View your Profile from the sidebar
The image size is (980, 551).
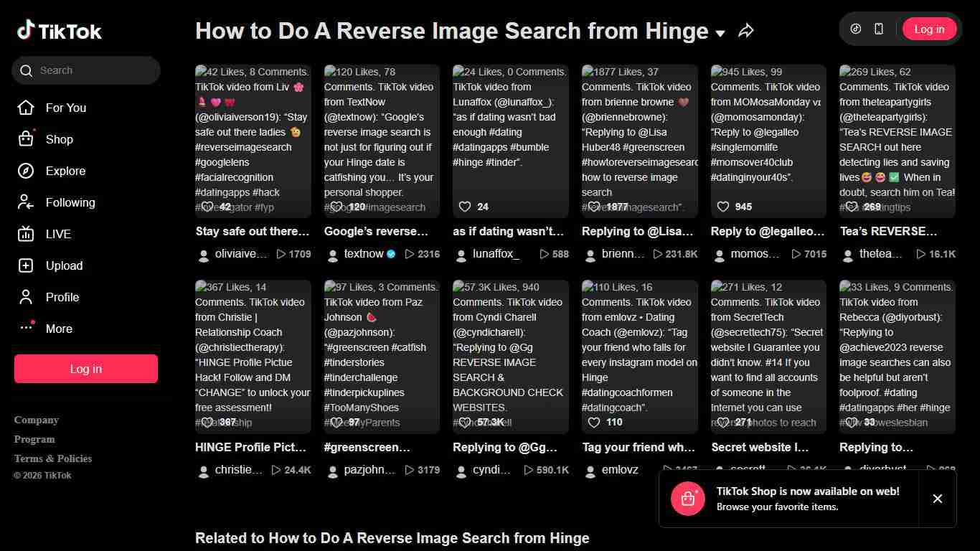(x=62, y=297)
